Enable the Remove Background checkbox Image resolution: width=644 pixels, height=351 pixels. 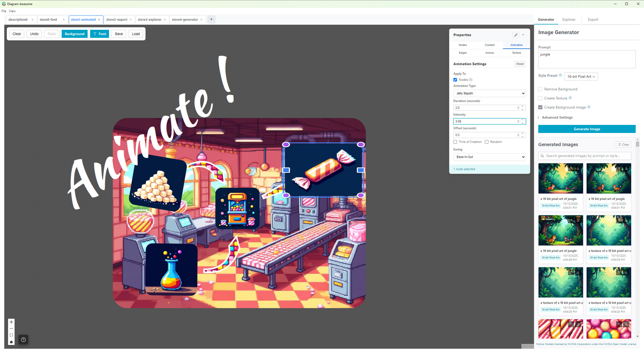pyautogui.click(x=540, y=89)
